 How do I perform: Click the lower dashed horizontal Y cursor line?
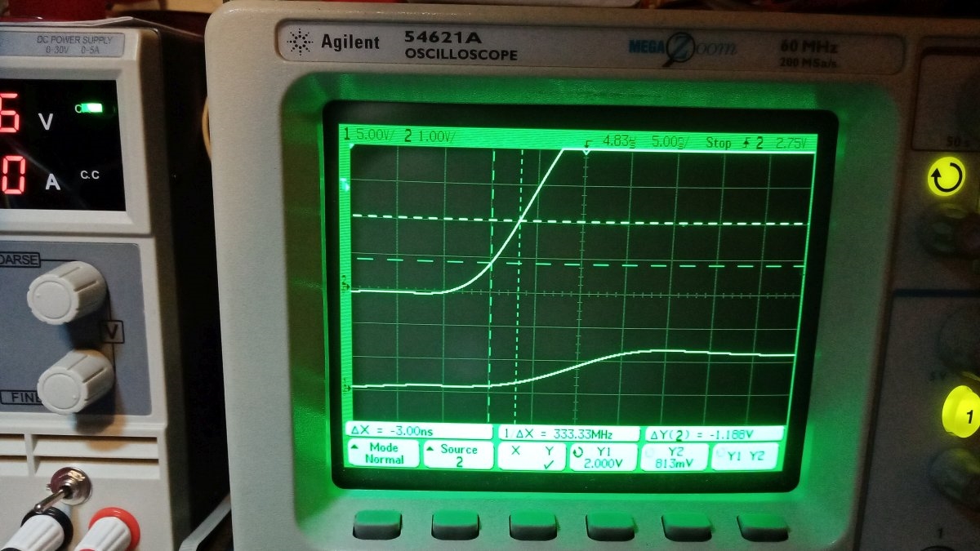point(580,263)
